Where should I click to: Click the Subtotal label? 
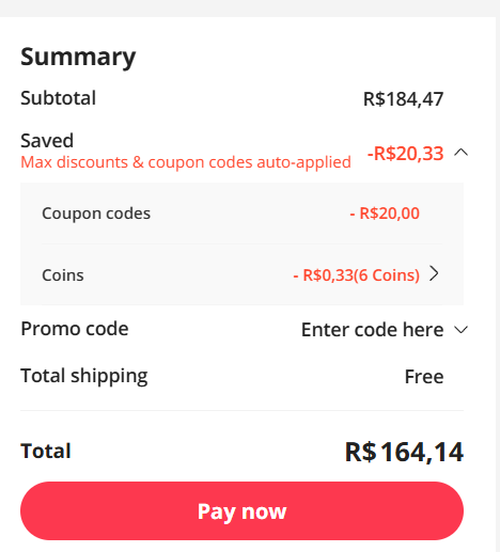point(58,98)
